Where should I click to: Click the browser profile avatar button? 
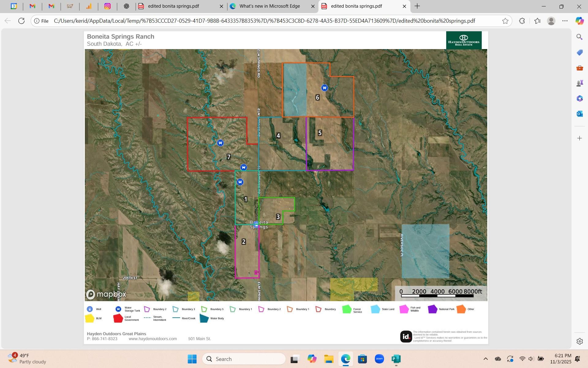551,21
